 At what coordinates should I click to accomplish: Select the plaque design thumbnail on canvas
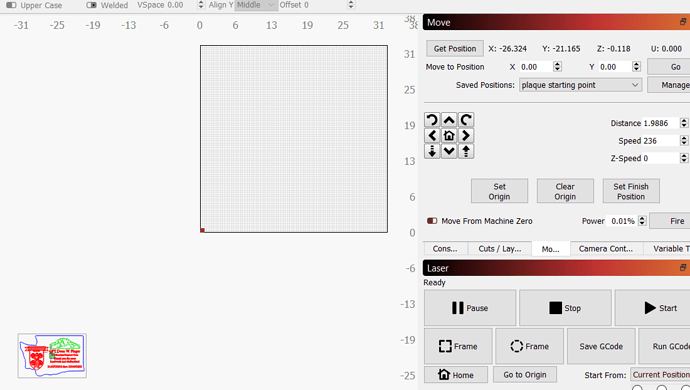point(52,356)
